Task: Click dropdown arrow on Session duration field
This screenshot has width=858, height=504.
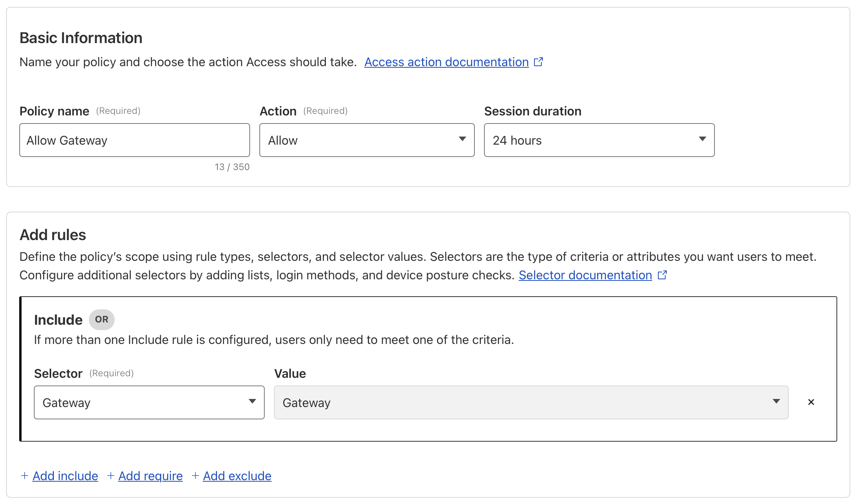Action: click(703, 140)
